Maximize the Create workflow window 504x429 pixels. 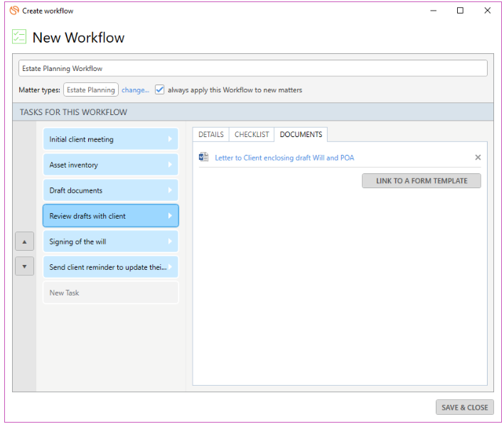tap(460, 11)
